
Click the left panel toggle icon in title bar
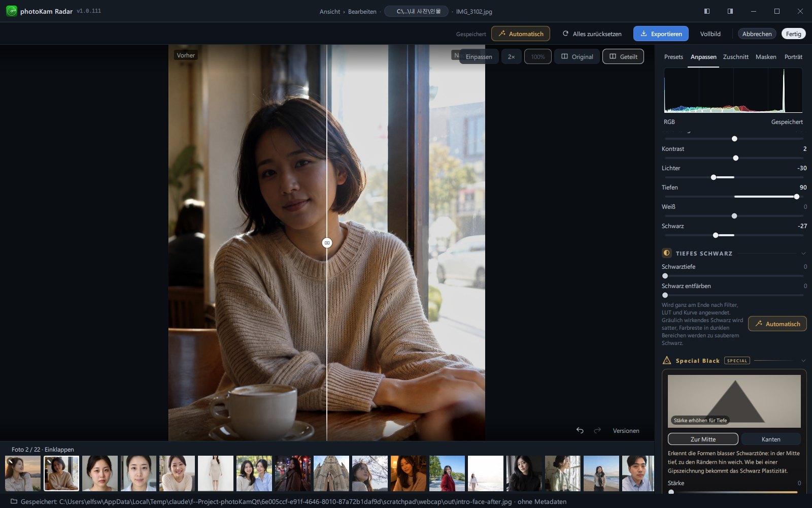click(x=707, y=11)
